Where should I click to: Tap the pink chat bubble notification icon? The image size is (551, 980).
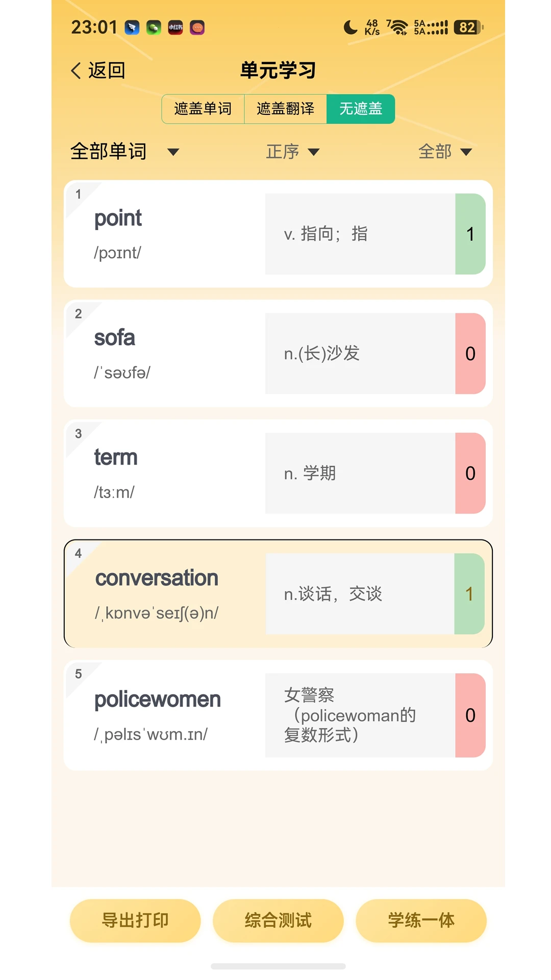point(197,28)
